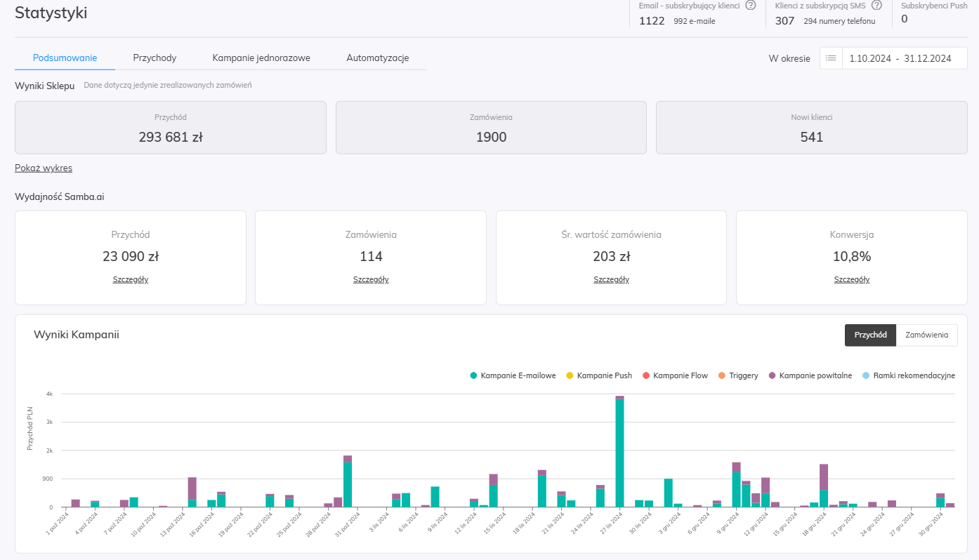
Task: Click the tallest bar for 27 lis 2024
Action: pos(619,453)
